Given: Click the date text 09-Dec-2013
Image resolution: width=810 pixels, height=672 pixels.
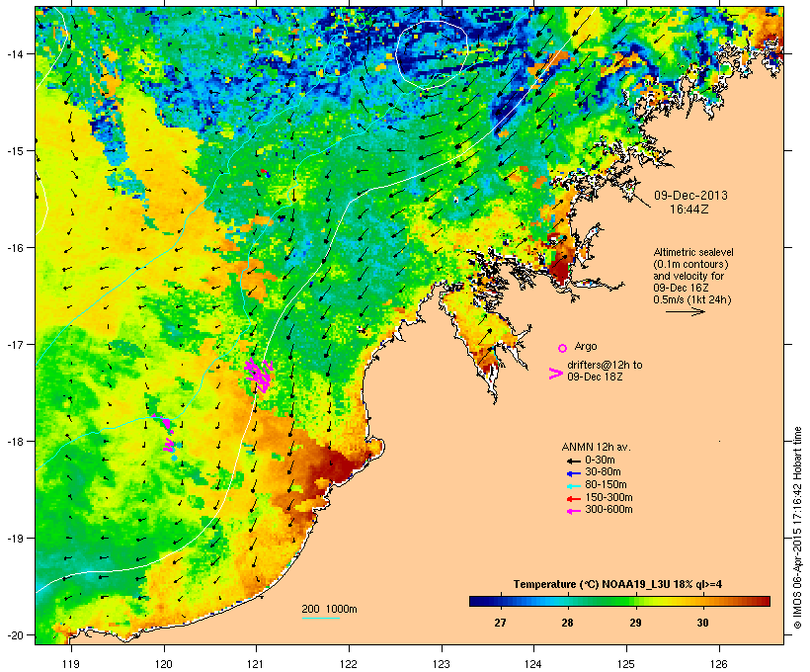Looking at the screenshot, I should pyautogui.click(x=690, y=196).
